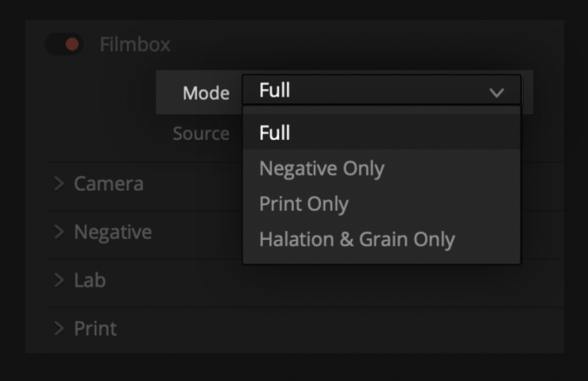588x381 pixels.
Task: Choose Negative Only from the Mode list
Action: [x=321, y=168]
